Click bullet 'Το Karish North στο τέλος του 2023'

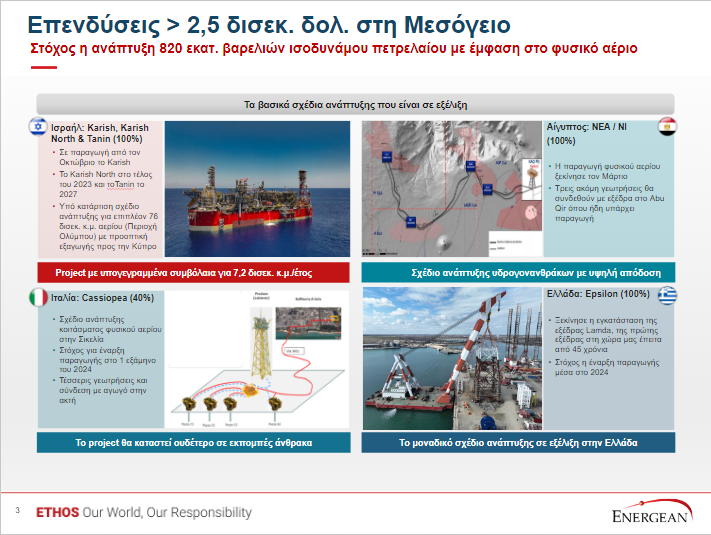pos(106,184)
